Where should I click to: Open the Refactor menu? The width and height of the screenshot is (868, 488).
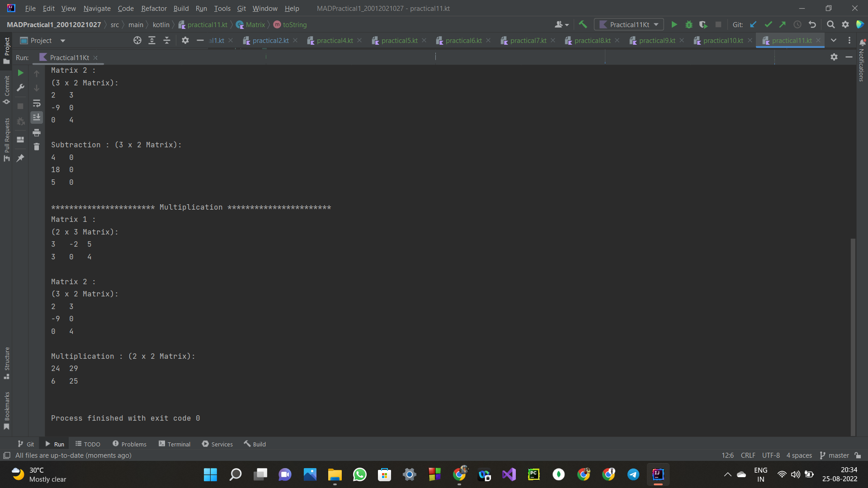[154, 8]
